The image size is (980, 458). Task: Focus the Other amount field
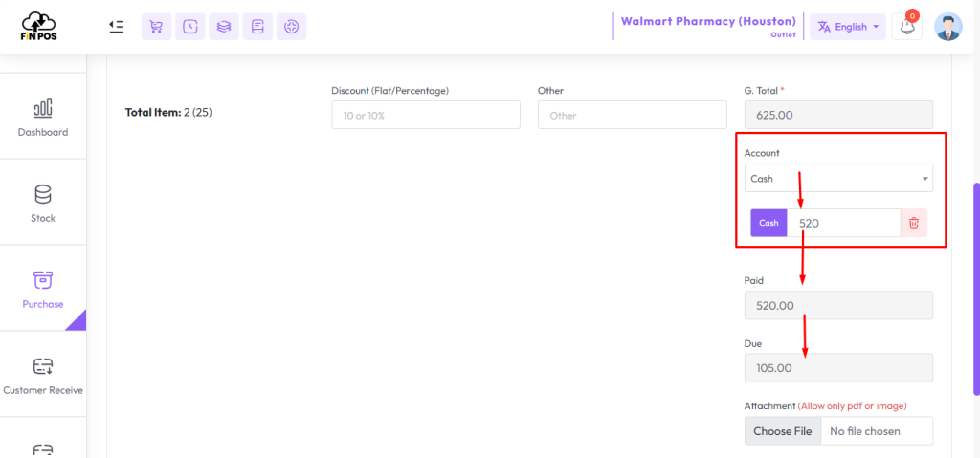(632, 115)
